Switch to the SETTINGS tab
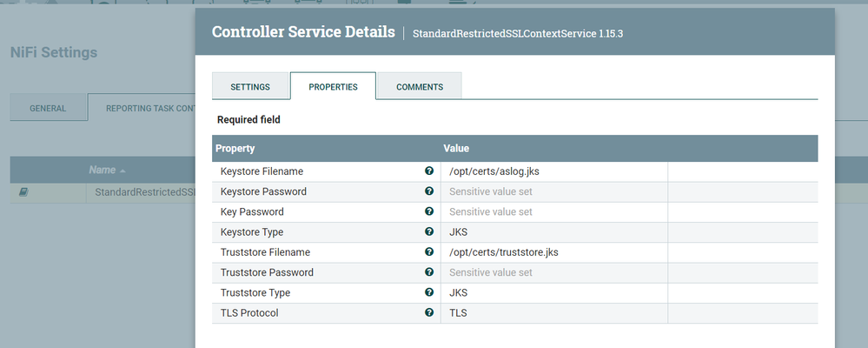 click(250, 87)
